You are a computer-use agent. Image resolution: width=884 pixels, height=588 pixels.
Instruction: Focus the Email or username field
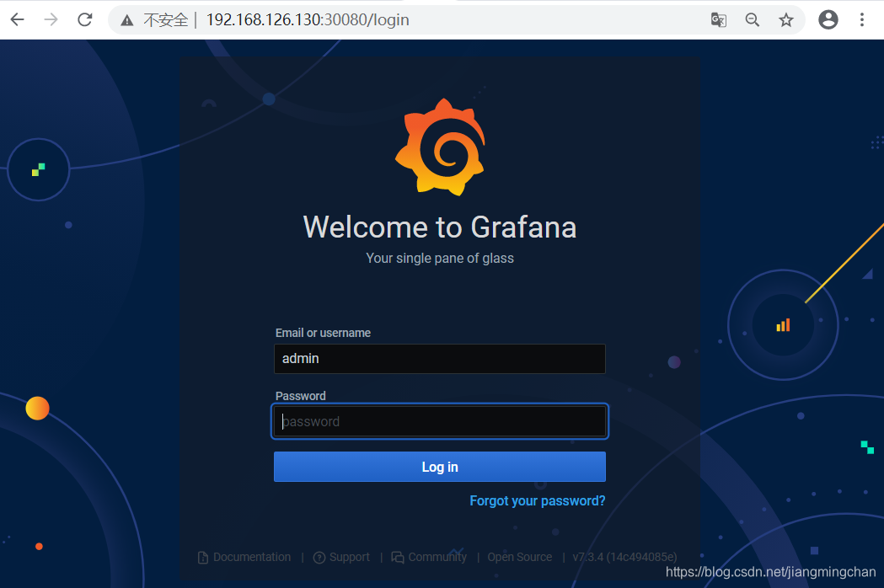(440, 359)
